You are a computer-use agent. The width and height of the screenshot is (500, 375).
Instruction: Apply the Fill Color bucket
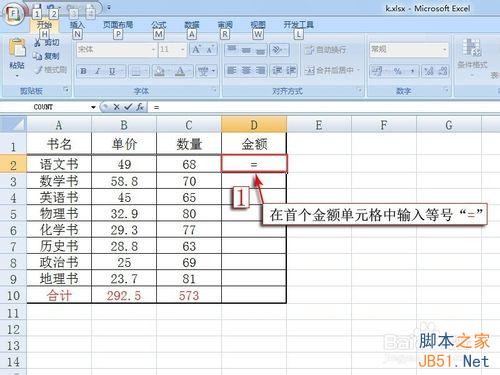coord(159,71)
